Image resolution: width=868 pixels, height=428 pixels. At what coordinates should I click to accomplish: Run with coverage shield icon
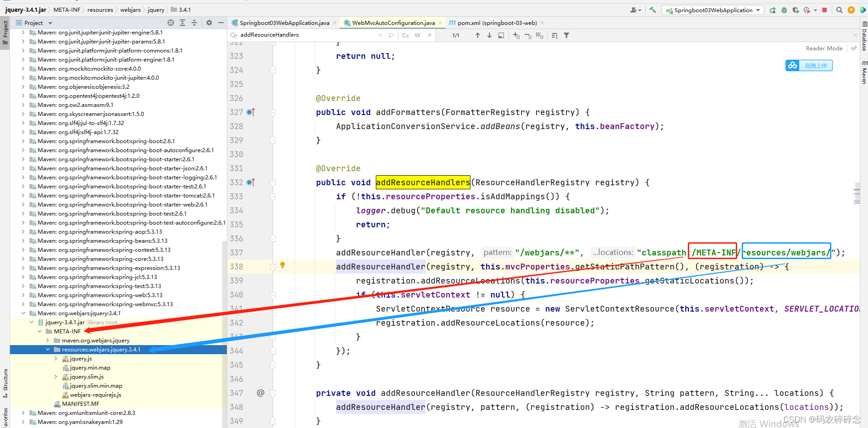(796, 10)
